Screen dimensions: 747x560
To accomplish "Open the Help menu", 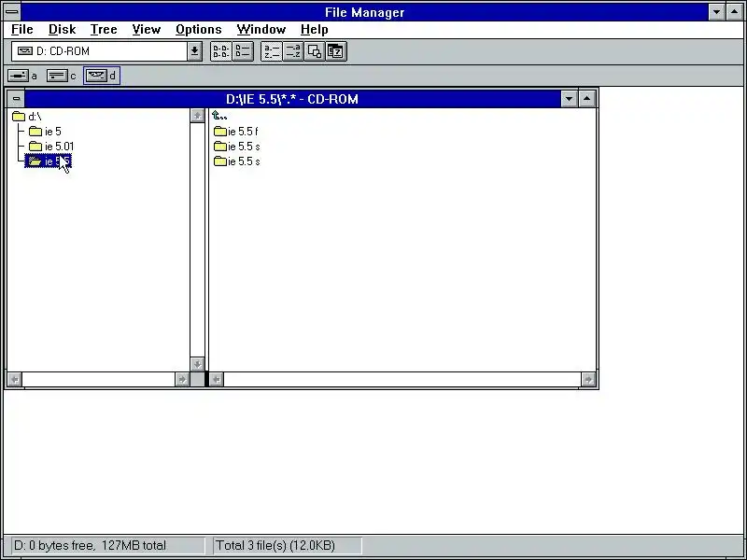I will pos(314,30).
